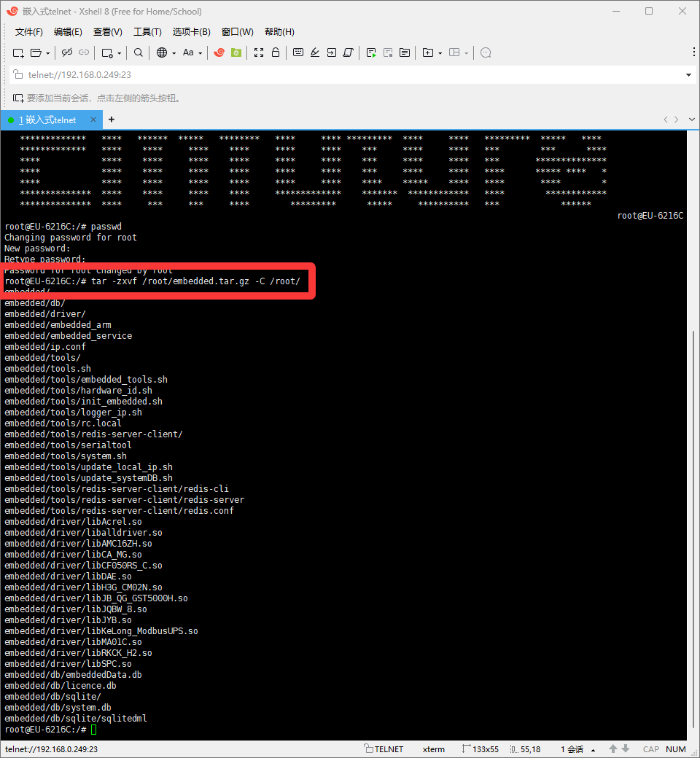Close the 嵌入式telnet tab

[x=93, y=120]
